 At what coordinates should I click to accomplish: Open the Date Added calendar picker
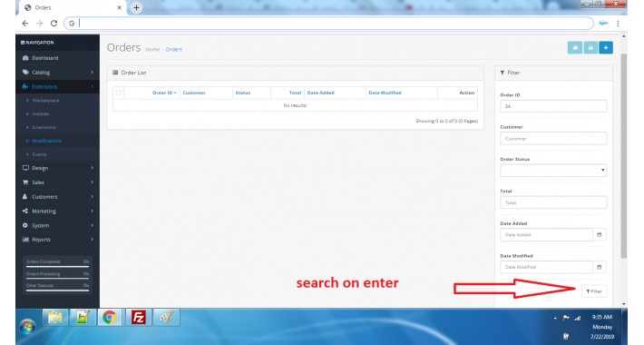600,235
